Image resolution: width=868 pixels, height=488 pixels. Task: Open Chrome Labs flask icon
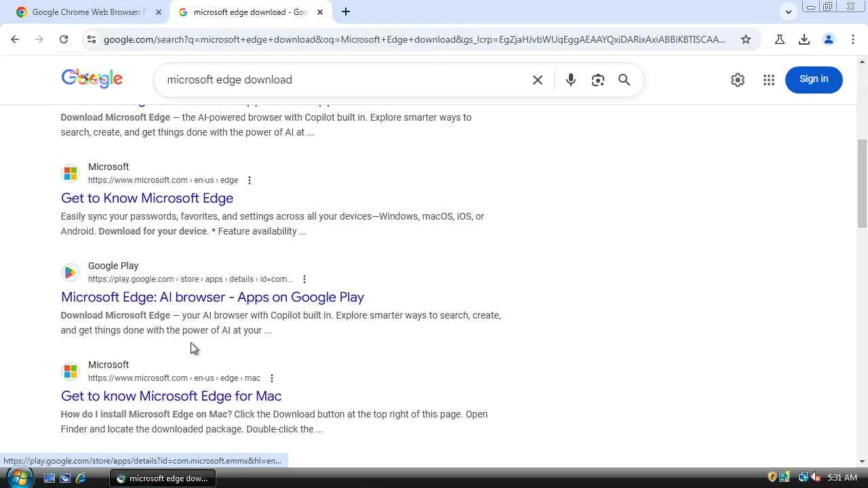(780, 39)
